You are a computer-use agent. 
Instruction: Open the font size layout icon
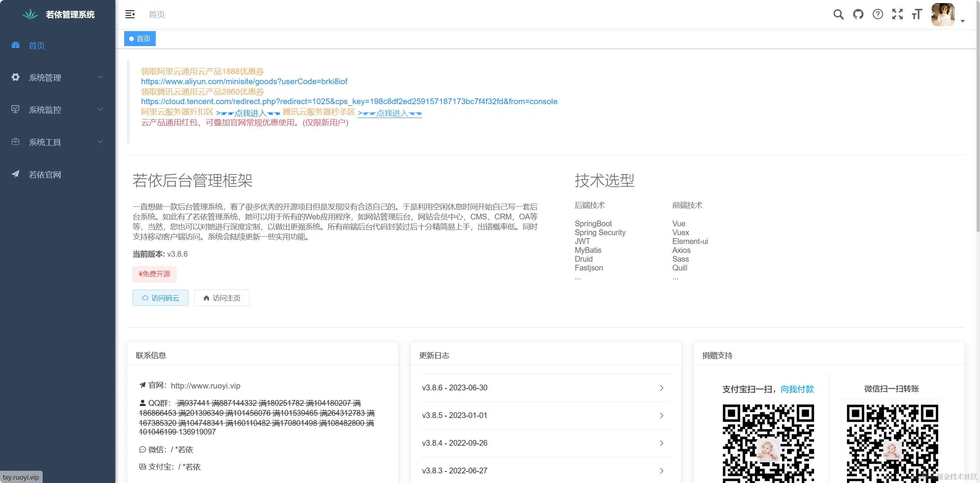917,15
